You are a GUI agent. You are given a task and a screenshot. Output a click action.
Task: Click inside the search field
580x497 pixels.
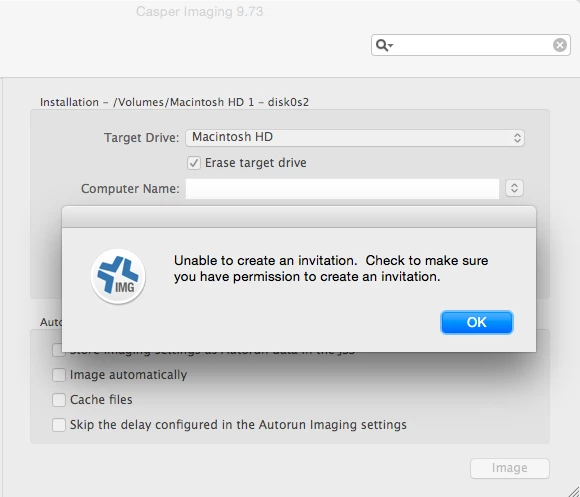tap(471, 45)
